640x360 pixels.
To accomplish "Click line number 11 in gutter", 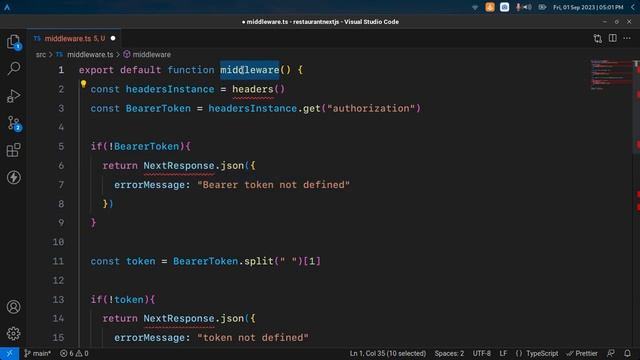I will pyautogui.click(x=58, y=261).
